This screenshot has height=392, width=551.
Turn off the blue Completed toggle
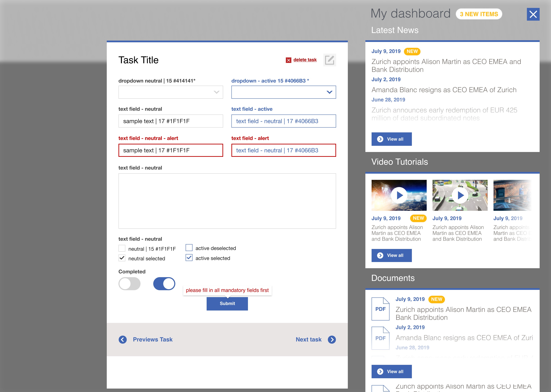pos(164,284)
